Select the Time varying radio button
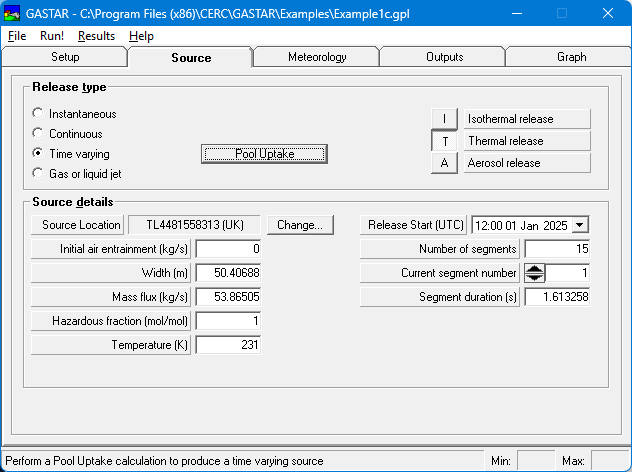The width and height of the screenshot is (632, 472). 38,154
